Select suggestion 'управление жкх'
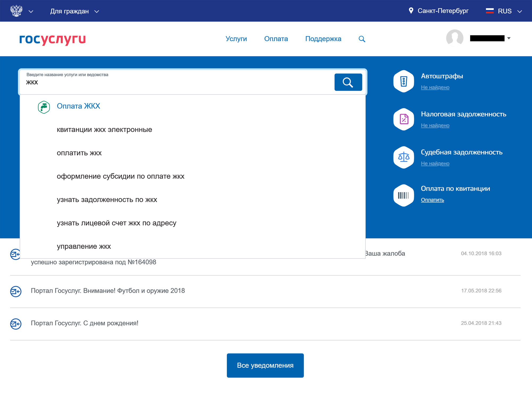532x393 pixels. click(84, 246)
